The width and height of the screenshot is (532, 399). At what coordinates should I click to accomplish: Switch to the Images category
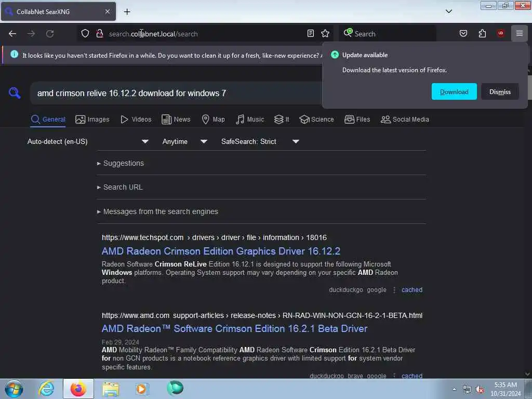point(92,119)
